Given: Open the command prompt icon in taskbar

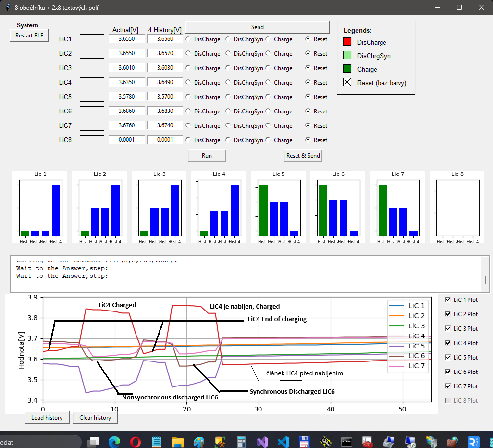Looking at the screenshot, I should point(346,442).
